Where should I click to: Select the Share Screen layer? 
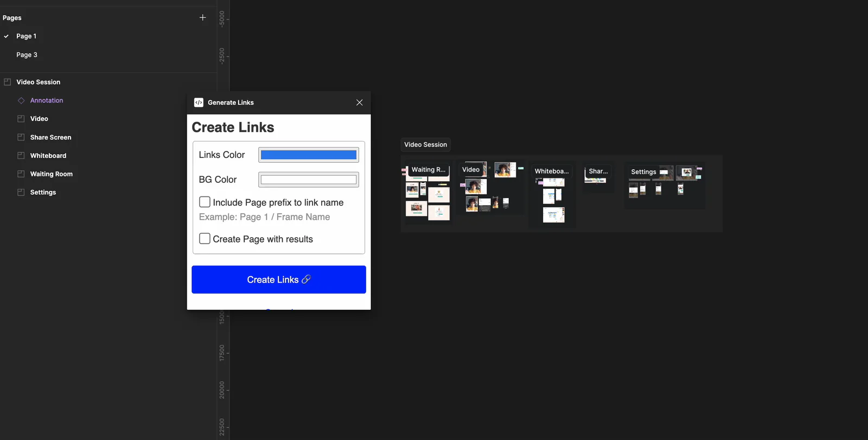click(51, 137)
